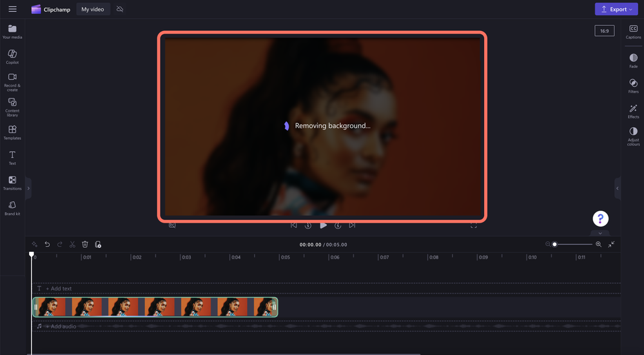Screen dimensions: 644x355
Task: Open the hamburger main menu
Action: point(13,9)
